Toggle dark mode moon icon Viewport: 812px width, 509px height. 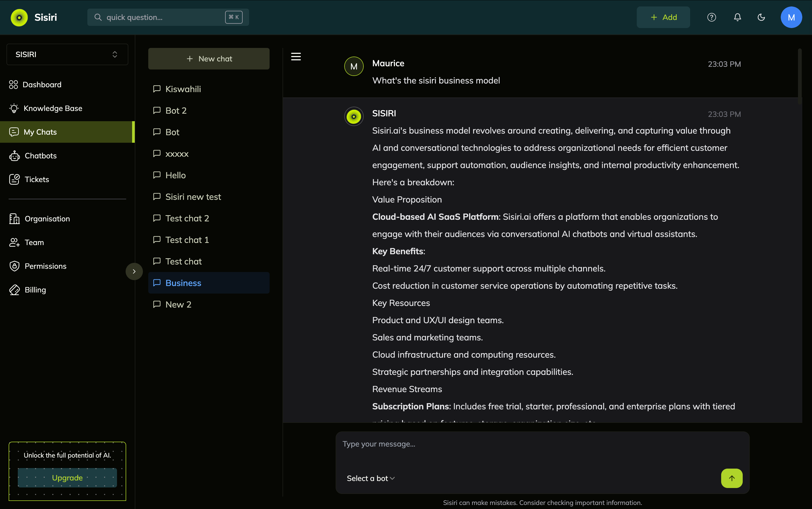[x=761, y=17]
